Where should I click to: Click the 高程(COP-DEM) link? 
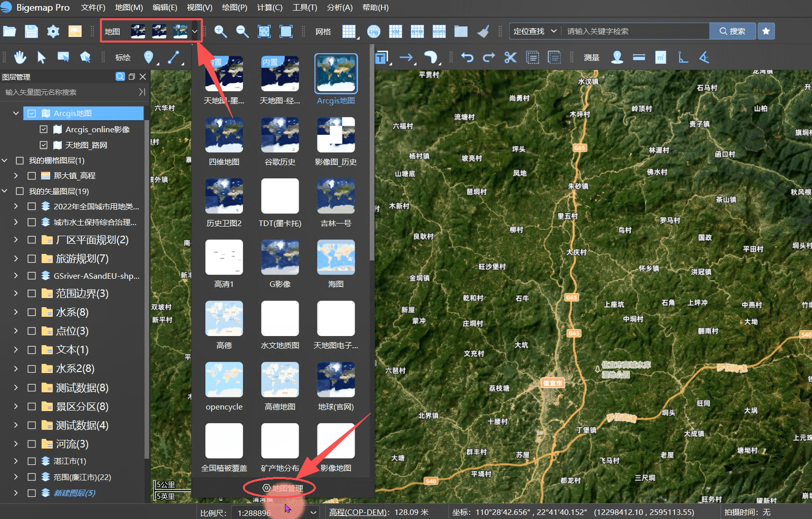click(x=359, y=512)
